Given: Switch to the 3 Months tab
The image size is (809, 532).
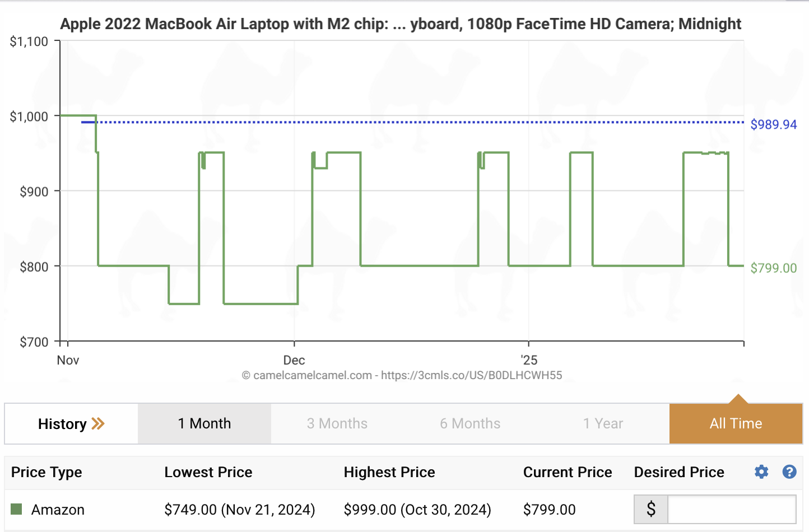Looking at the screenshot, I should 337,423.
